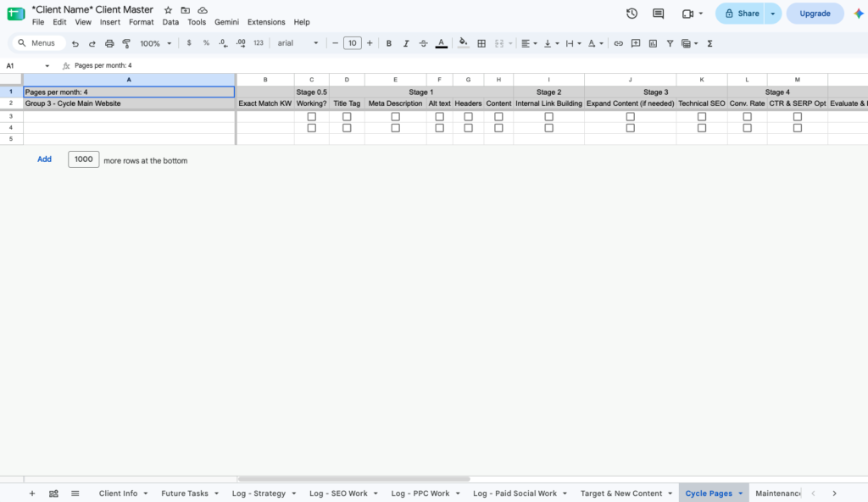Click the Upgrade button

pos(815,14)
